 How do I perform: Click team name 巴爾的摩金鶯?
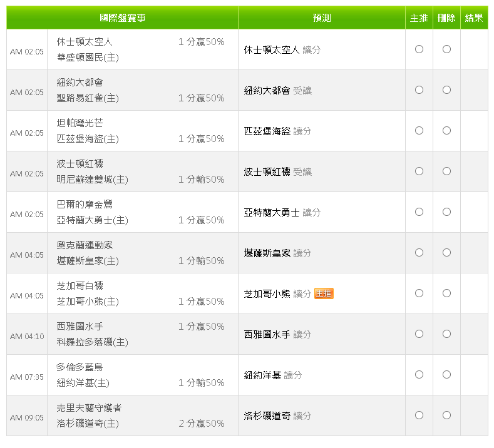(x=85, y=205)
